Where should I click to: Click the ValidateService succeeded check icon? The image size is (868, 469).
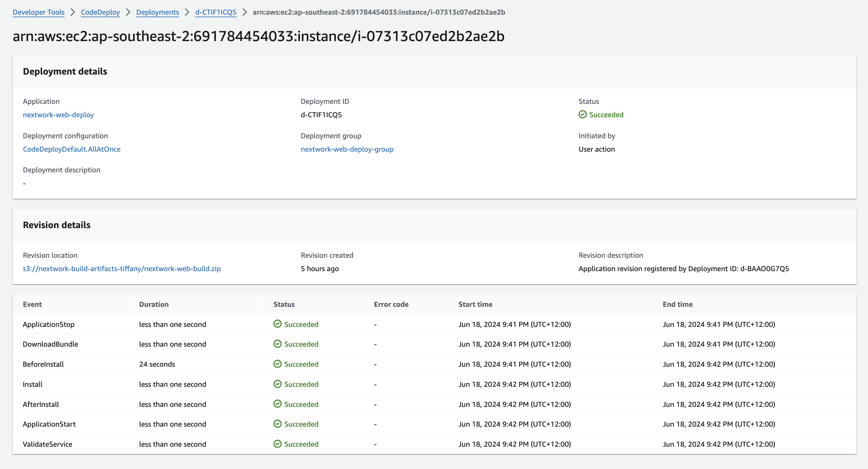[x=277, y=444]
